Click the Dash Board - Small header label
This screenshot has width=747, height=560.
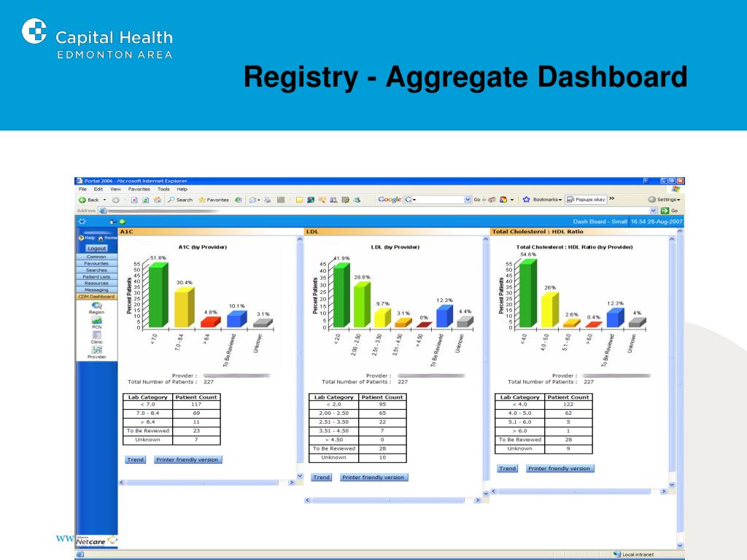pos(600,222)
